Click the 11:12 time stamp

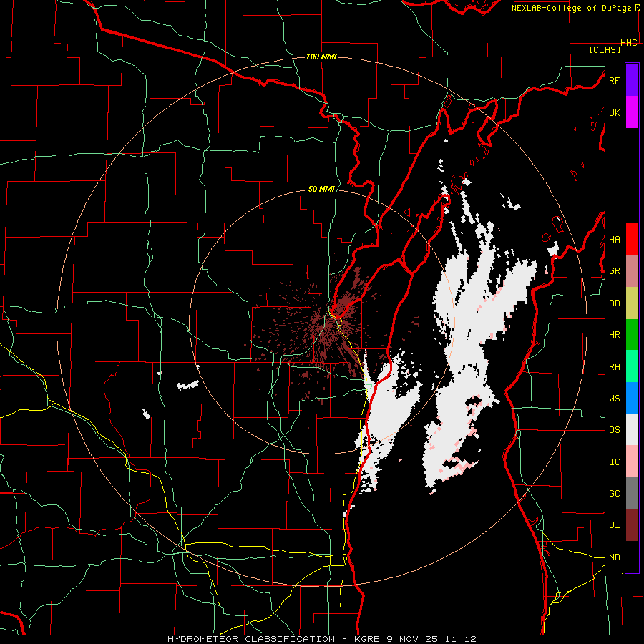[460, 639]
